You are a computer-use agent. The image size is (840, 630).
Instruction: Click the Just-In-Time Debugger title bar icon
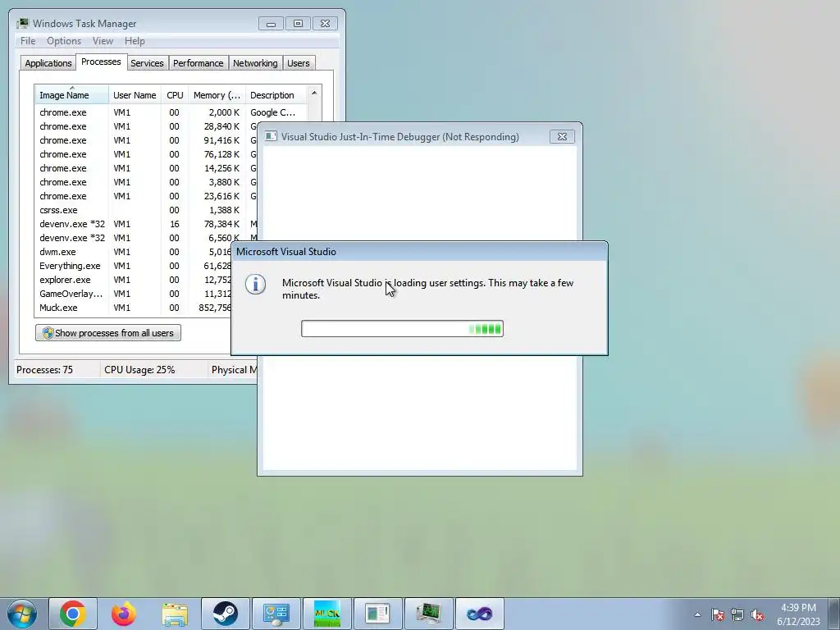(x=271, y=137)
